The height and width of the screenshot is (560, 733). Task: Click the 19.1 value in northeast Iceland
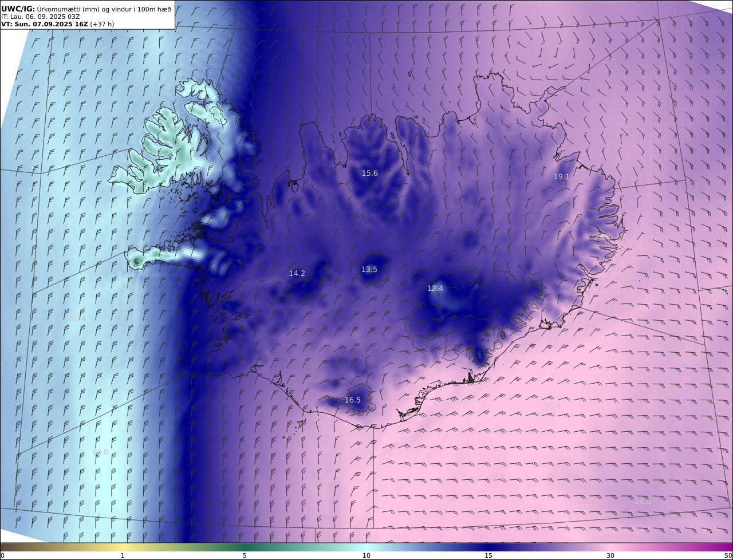tap(561, 177)
